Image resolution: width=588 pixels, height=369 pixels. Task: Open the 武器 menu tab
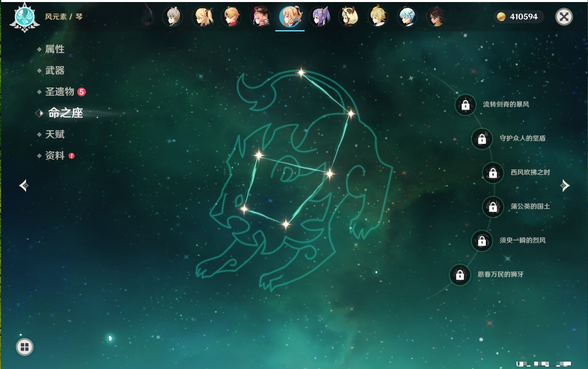tap(55, 71)
